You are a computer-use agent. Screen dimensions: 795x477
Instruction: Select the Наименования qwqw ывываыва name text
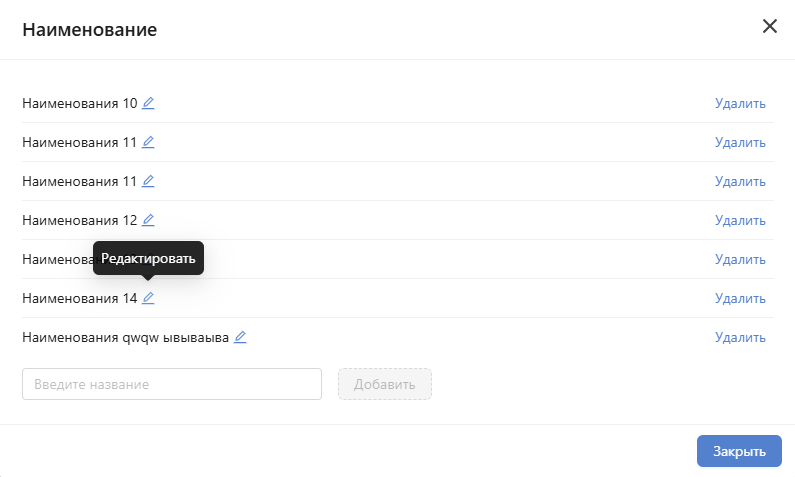click(x=125, y=337)
